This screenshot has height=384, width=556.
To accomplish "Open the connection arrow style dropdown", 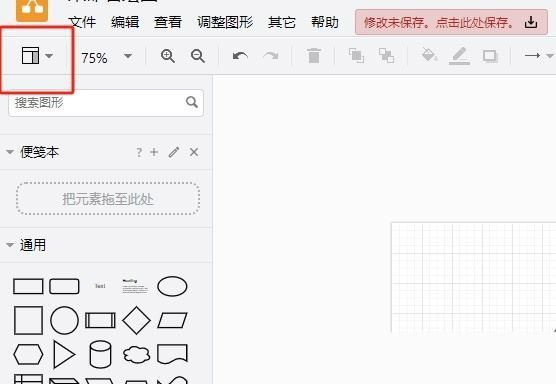I will coord(539,56).
